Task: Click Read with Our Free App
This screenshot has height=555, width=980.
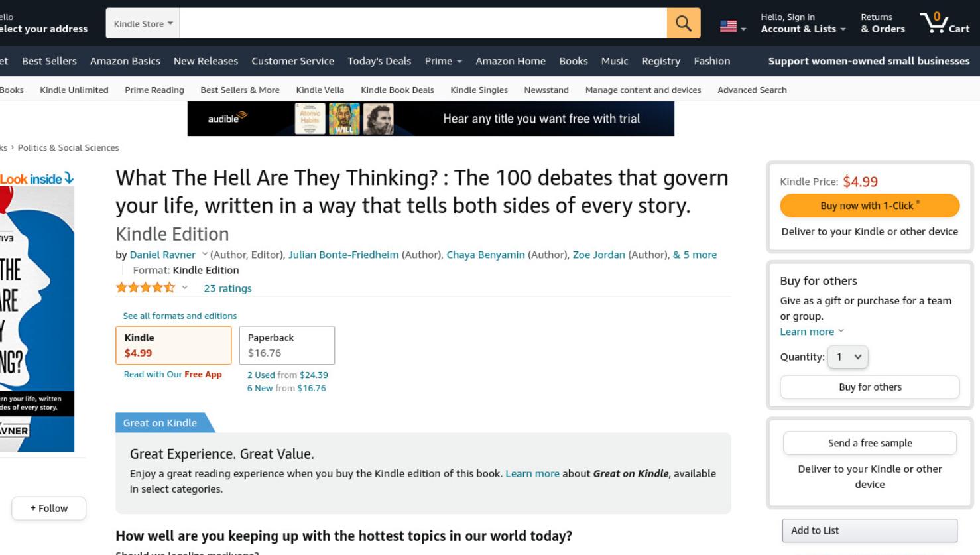Action: [x=172, y=374]
